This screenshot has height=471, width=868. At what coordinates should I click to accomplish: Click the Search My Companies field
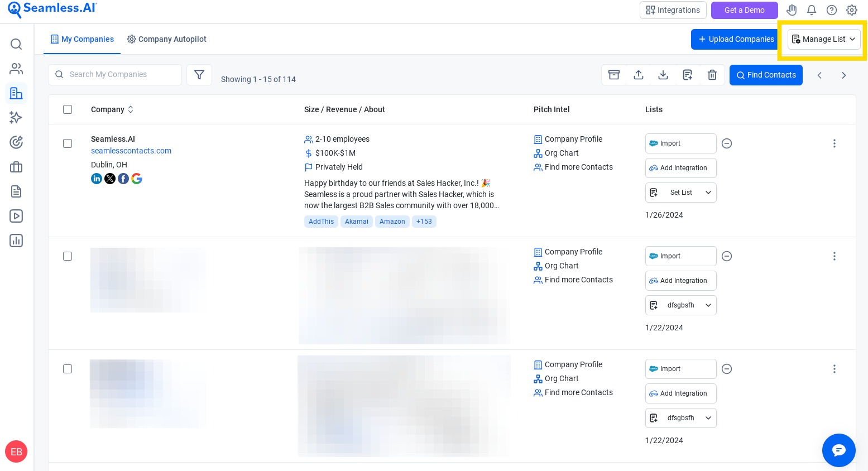[x=115, y=75]
